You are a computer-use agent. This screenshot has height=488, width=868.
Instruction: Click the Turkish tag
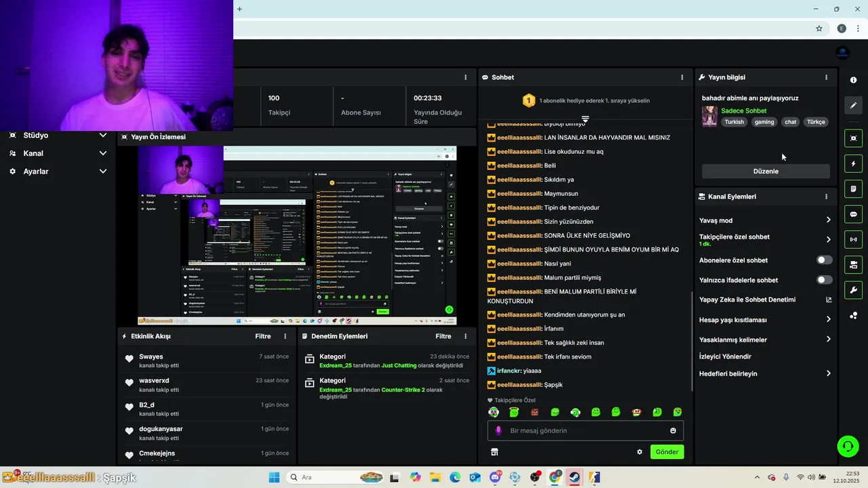click(x=734, y=122)
